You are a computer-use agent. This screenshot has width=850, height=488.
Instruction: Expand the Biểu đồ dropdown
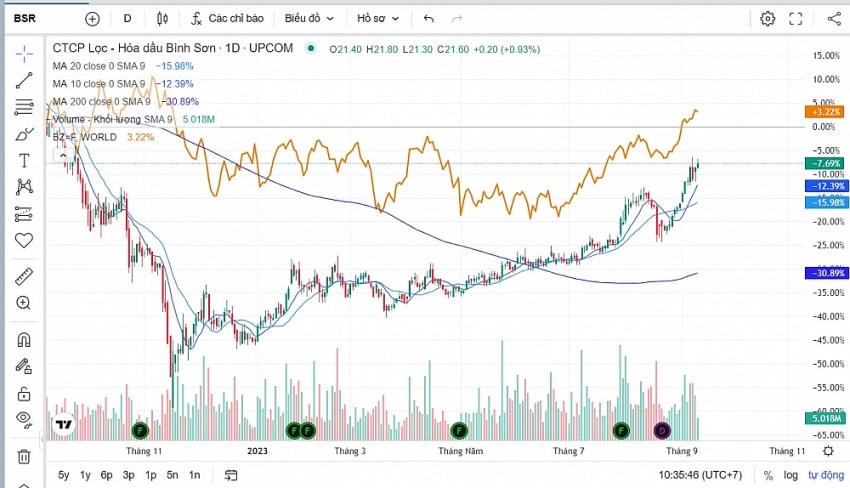[x=309, y=19]
